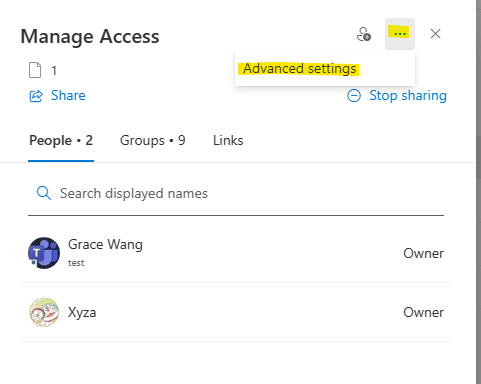Click Stop sharing
Screen dimensions: 481x384
tap(408, 96)
